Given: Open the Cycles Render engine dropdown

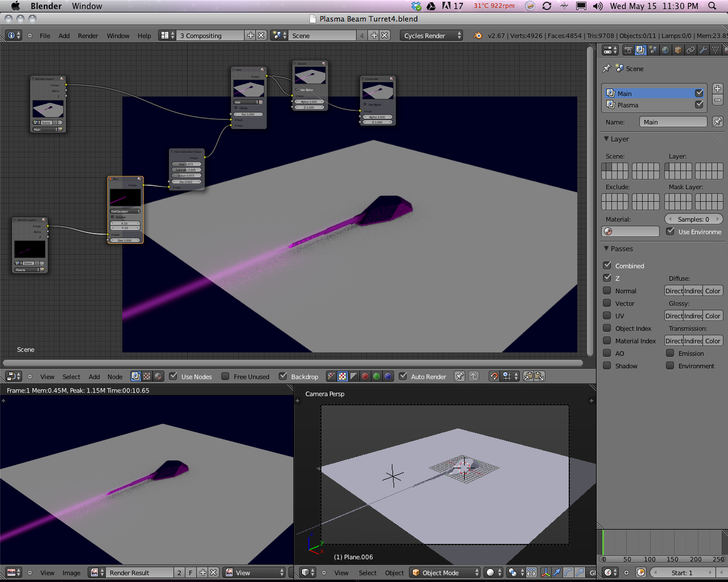Looking at the screenshot, I should pyautogui.click(x=431, y=35).
